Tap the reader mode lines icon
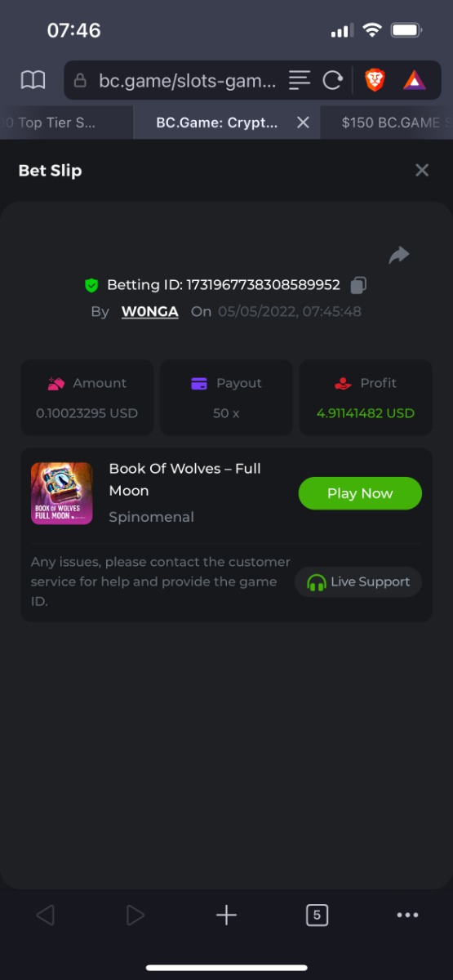The image size is (453, 980). (300, 80)
